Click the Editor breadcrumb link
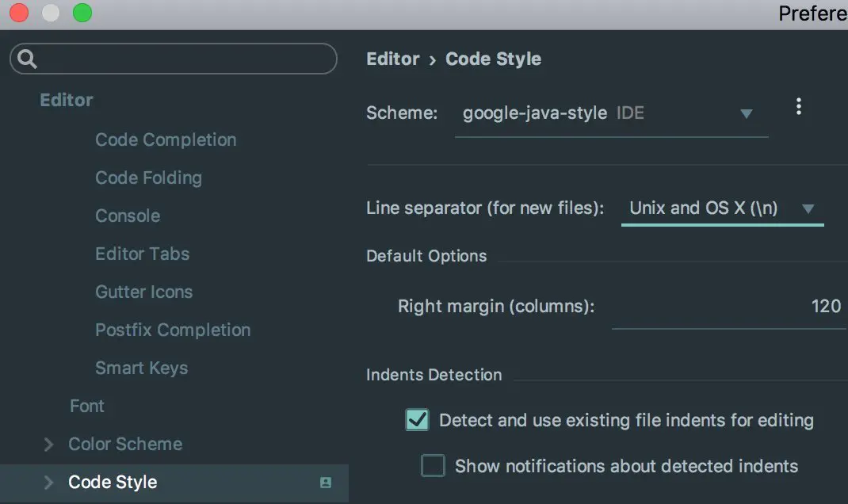Image resolution: width=848 pixels, height=504 pixels. [x=392, y=59]
